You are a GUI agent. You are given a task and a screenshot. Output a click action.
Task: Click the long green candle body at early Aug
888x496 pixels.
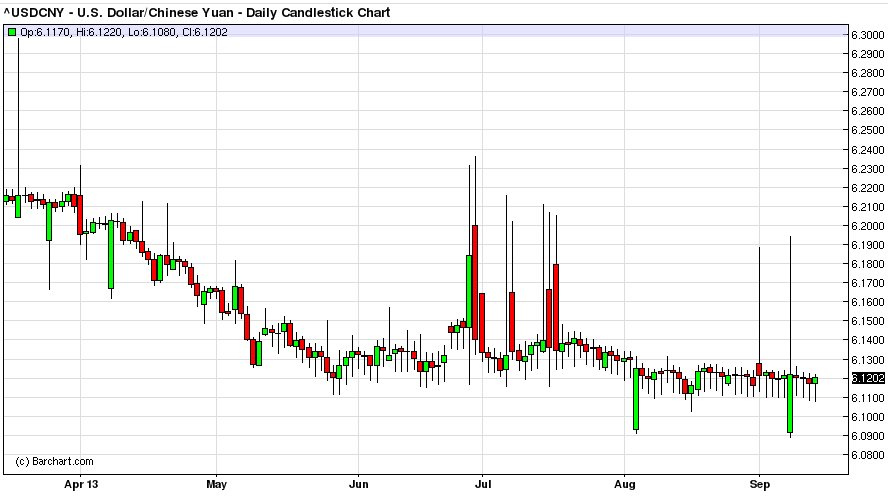tap(636, 399)
